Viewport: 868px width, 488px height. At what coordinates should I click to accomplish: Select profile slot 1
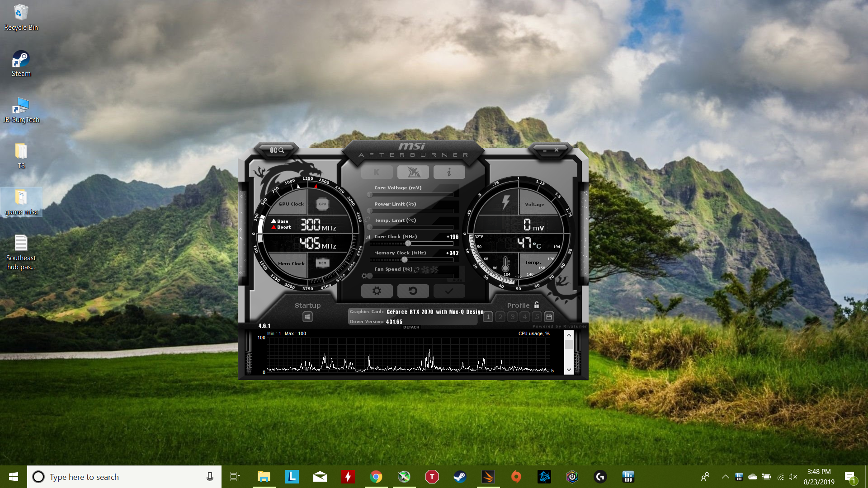pyautogui.click(x=488, y=317)
